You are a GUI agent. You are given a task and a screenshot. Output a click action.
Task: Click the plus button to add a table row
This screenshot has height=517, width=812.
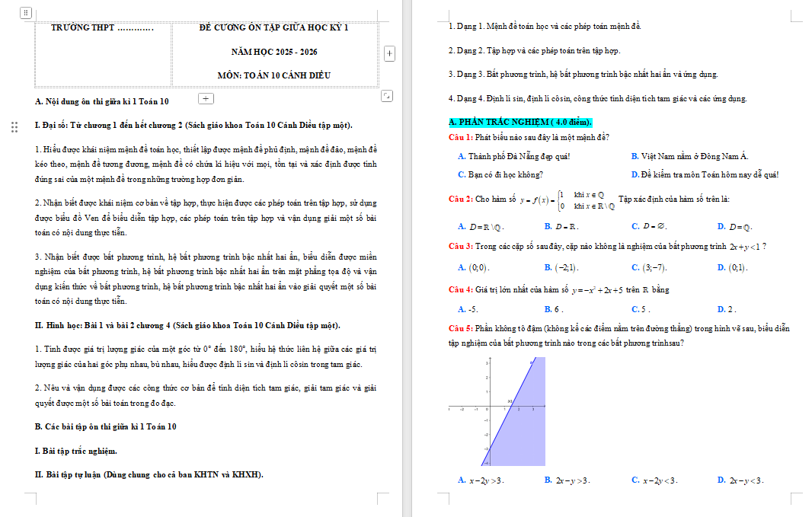[206, 98]
